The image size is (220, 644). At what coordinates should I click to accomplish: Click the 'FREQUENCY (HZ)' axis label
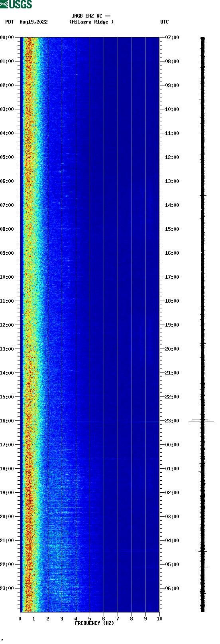[x=94, y=623]
